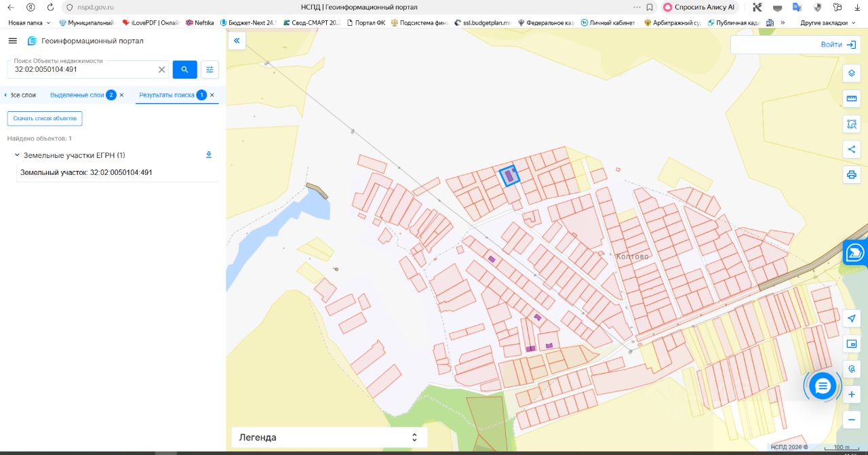Open advanced search filter settings
The width and height of the screenshot is (868, 455).
pyautogui.click(x=210, y=70)
